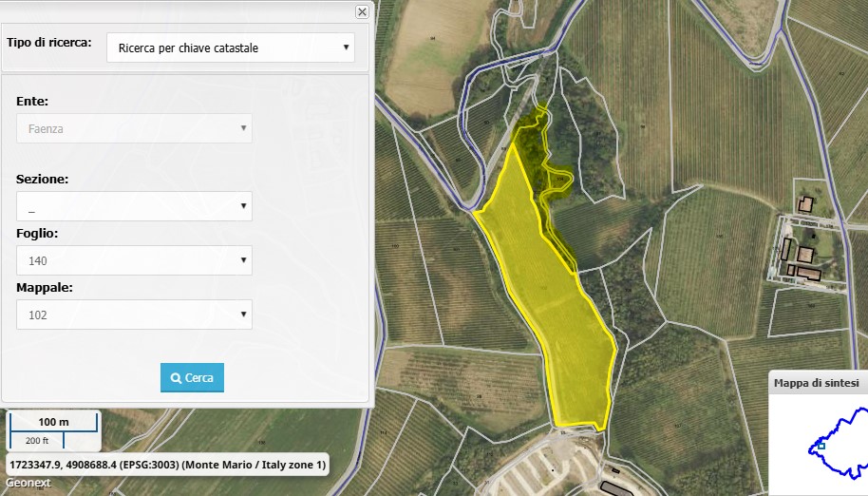868x496 pixels.
Task: Expand the Sezione dropdown
Action: (134, 206)
